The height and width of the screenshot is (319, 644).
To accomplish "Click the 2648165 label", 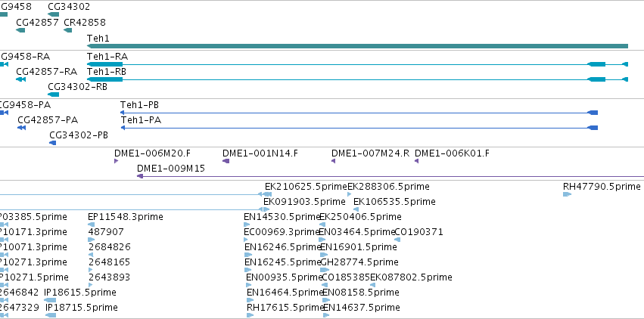I will point(109,262).
